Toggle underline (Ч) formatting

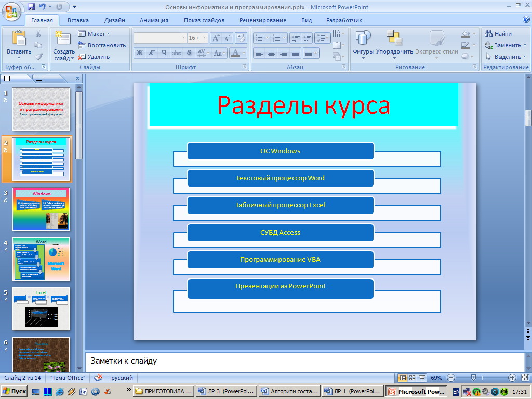pyautogui.click(x=164, y=53)
